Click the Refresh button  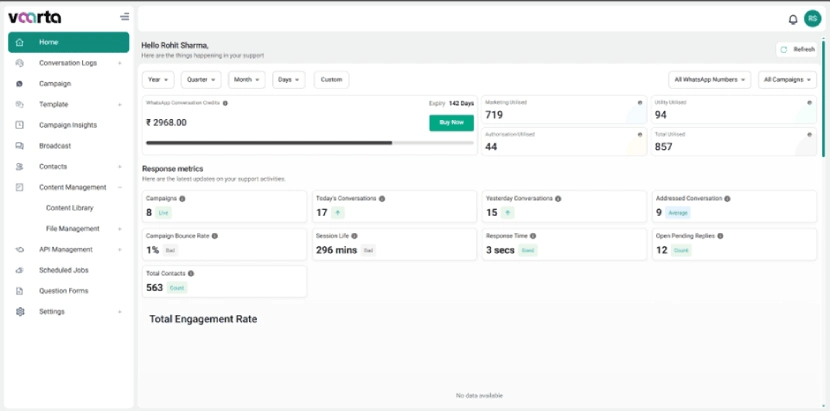click(797, 49)
